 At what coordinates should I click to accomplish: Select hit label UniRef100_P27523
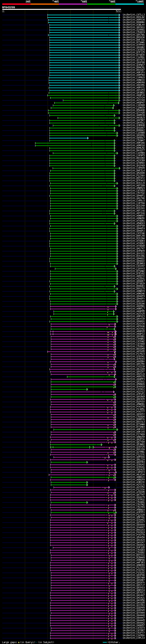pyautogui.click(x=133, y=354)
